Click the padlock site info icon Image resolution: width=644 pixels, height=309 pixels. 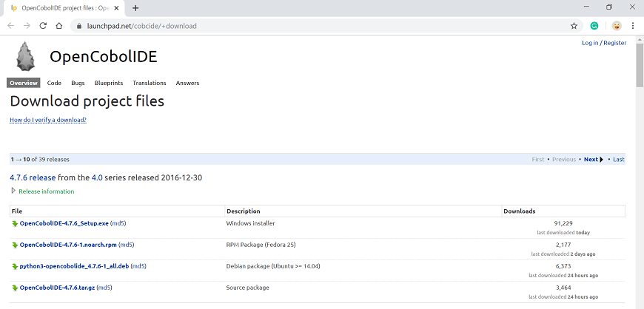[x=79, y=27]
